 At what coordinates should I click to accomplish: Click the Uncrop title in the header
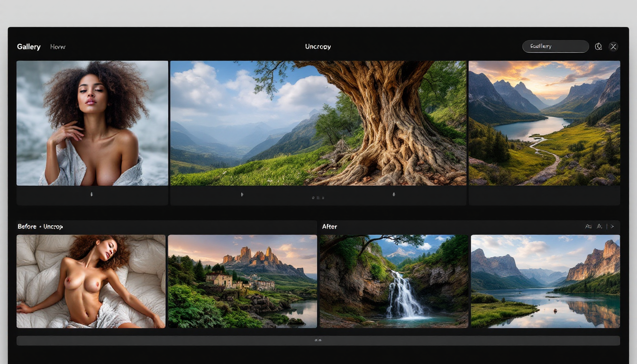coord(318,47)
